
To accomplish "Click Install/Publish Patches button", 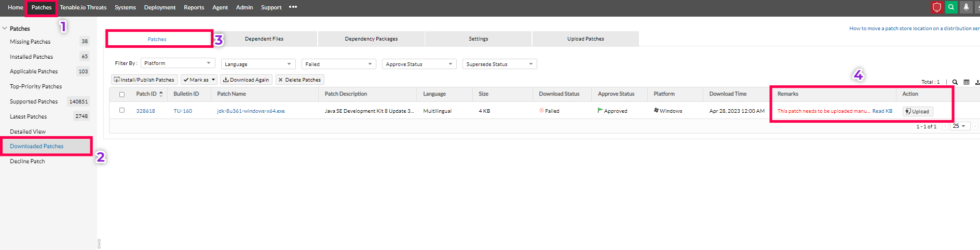I will pos(144,80).
